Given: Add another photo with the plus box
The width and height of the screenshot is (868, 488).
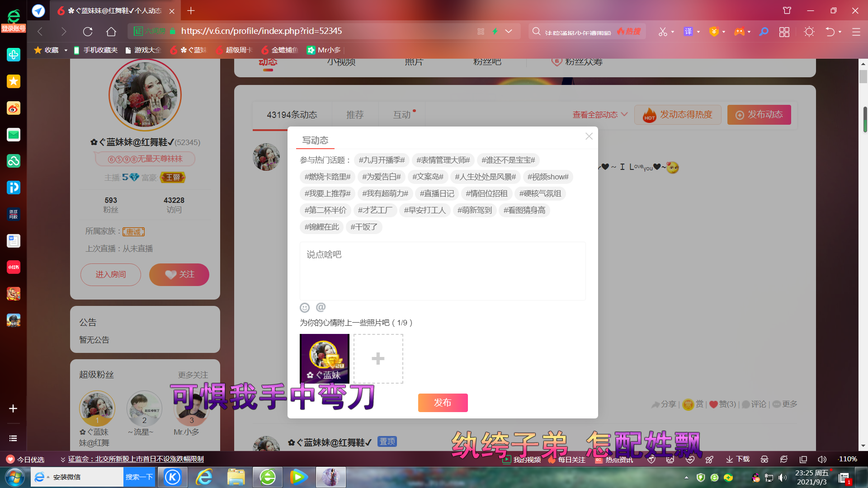Looking at the screenshot, I should pos(378,359).
